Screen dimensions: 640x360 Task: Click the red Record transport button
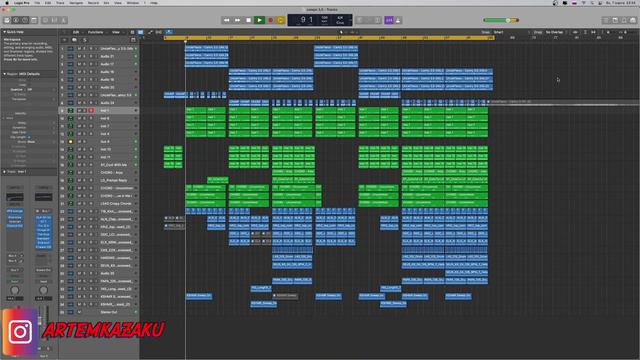click(x=270, y=20)
